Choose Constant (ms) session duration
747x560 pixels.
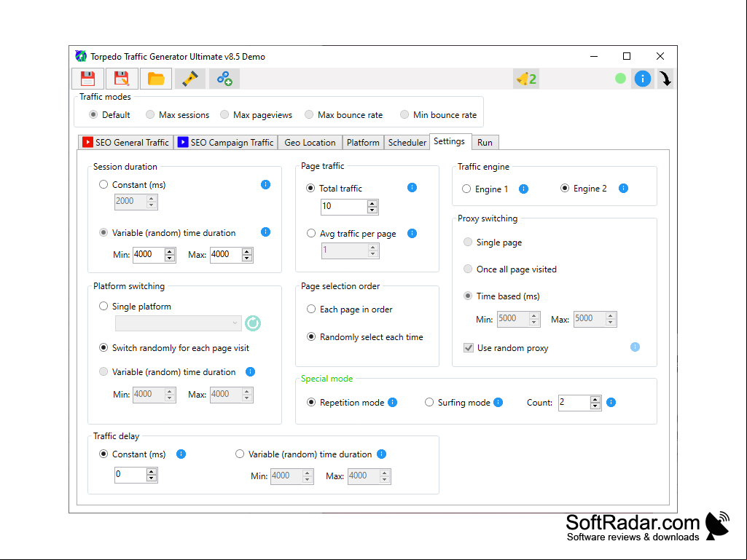click(x=133, y=185)
